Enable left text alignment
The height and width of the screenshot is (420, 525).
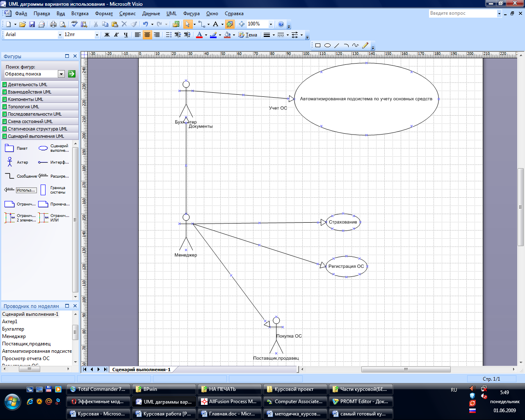pyautogui.click(x=138, y=35)
